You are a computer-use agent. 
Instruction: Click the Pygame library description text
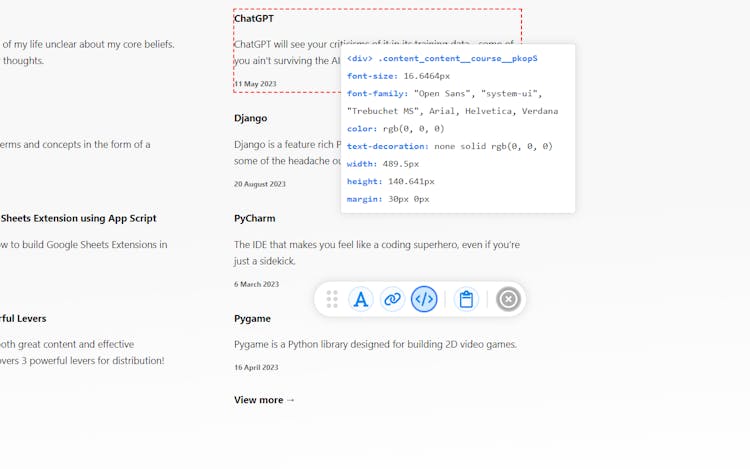tap(375, 344)
